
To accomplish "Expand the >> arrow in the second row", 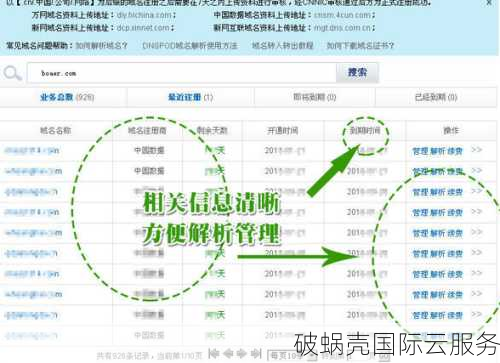I will click(477, 171).
